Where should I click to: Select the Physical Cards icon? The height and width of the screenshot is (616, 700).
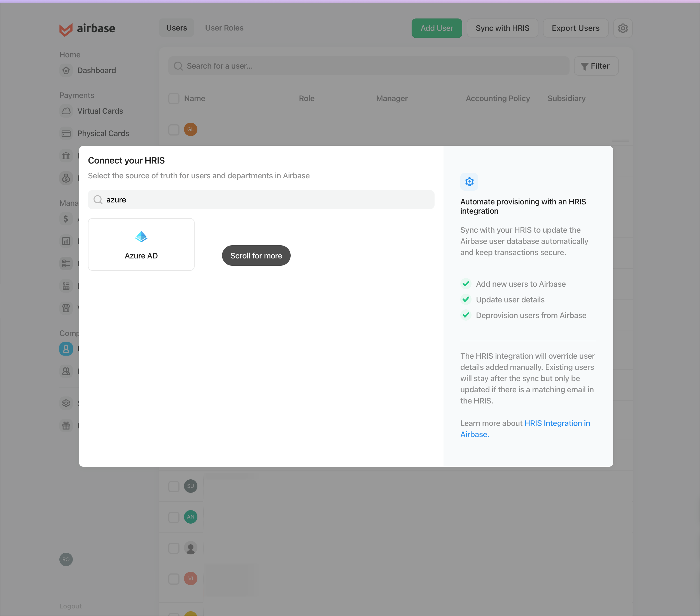click(67, 133)
